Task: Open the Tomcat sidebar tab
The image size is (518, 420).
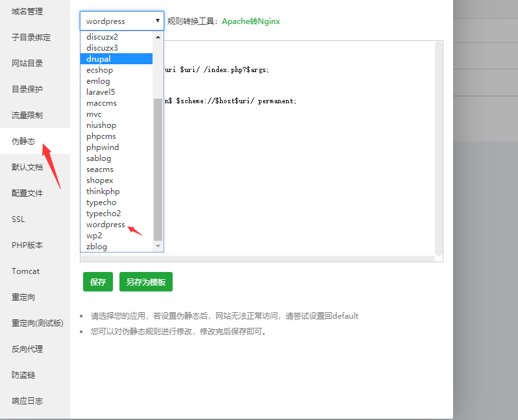Action: pos(34,271)
